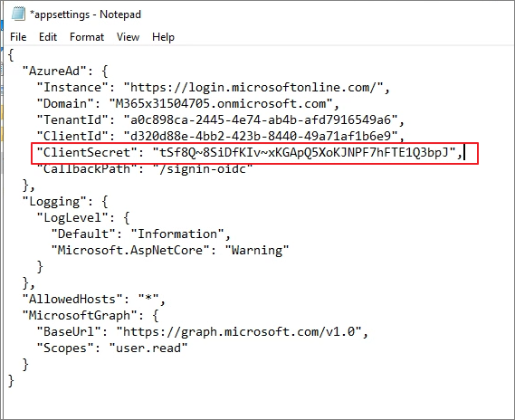The width and height of the screenshot is (515, 420).
Task: Open the File menu
Action: point(18,37)
